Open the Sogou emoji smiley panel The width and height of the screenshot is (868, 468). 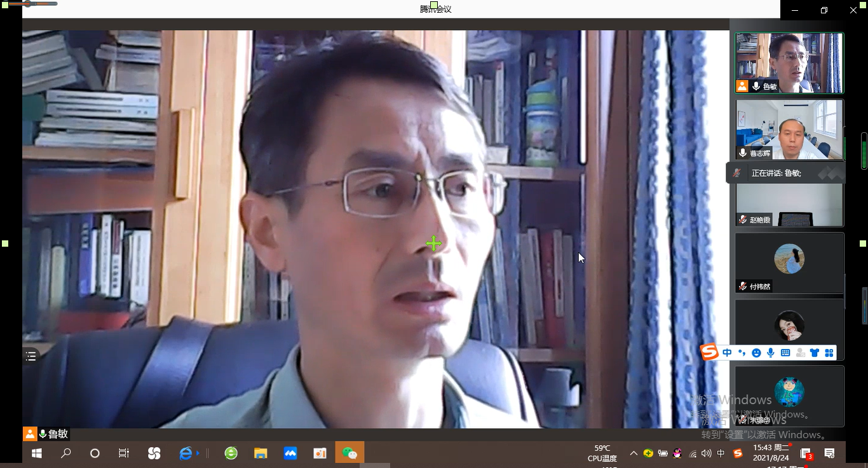click(x=756, y=353)
